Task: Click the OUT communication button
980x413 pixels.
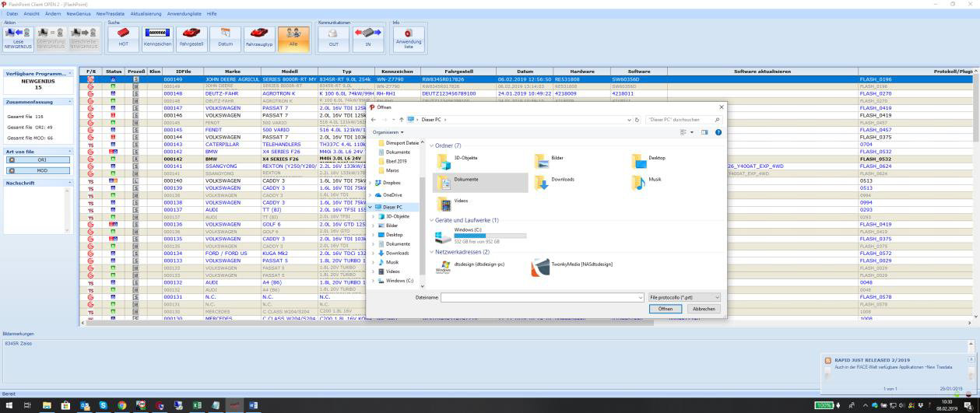Action: 332,40
